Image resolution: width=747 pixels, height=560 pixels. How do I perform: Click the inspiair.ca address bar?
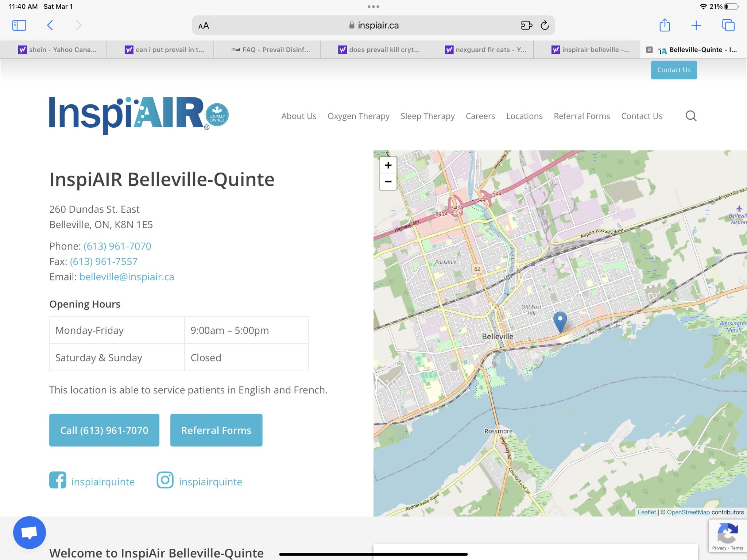click(373, 25)
